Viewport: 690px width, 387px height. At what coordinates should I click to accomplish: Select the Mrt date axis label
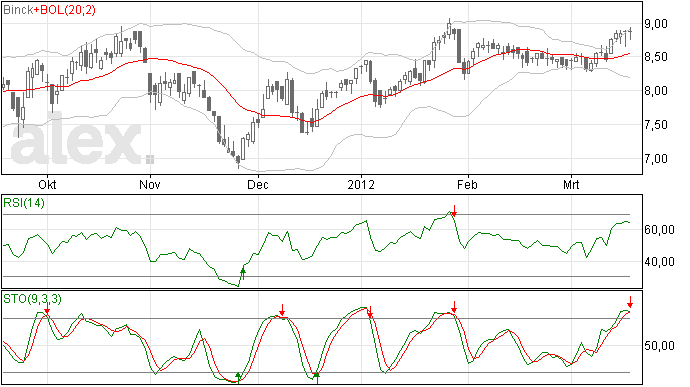click(571, 184)
